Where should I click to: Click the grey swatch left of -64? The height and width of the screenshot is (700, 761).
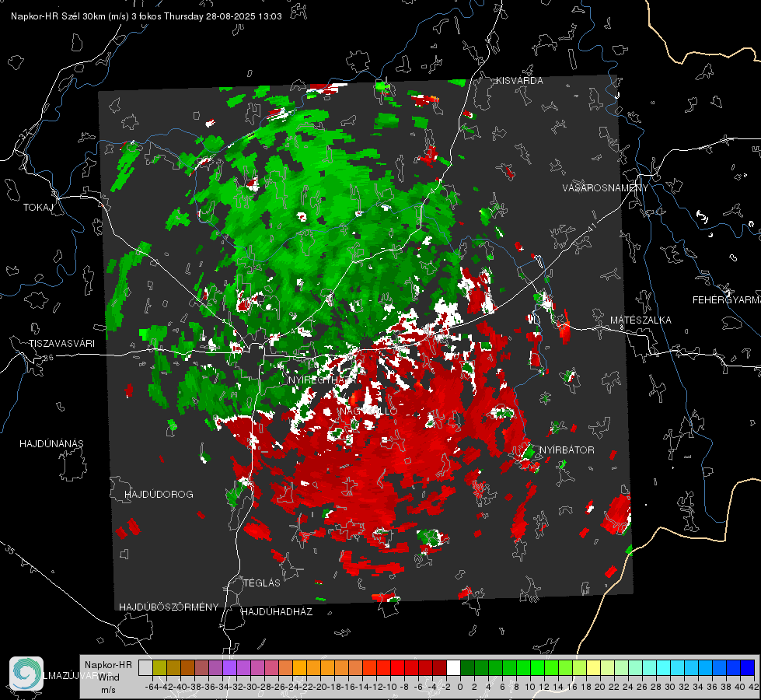coord(145,667)
